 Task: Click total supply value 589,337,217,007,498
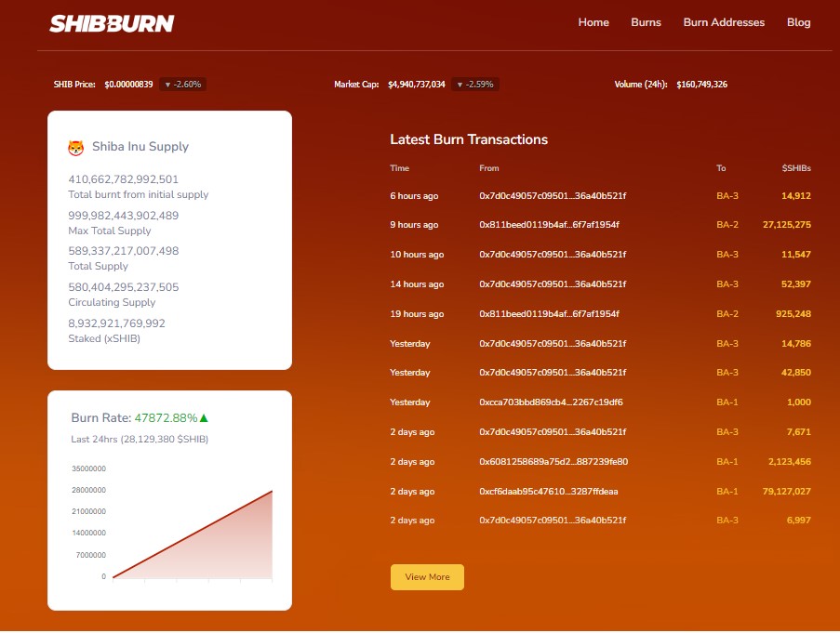(x=123, y=251)
